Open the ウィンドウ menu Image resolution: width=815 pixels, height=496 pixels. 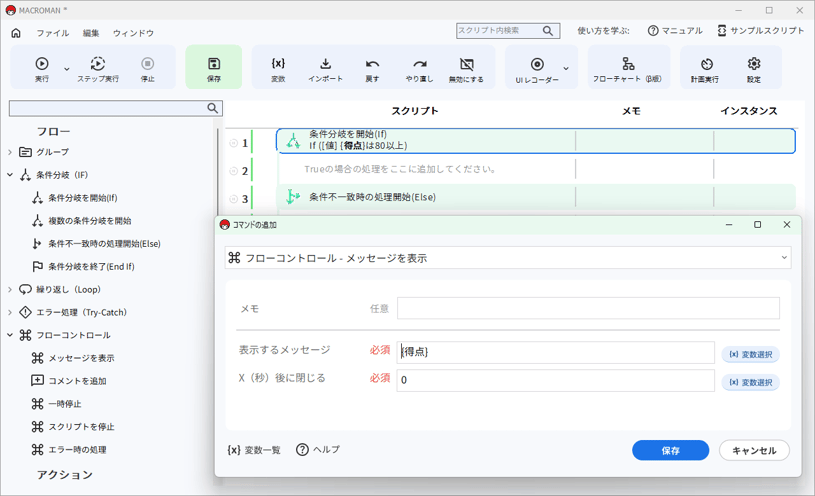pyautogui.click(x=133, y=33)
